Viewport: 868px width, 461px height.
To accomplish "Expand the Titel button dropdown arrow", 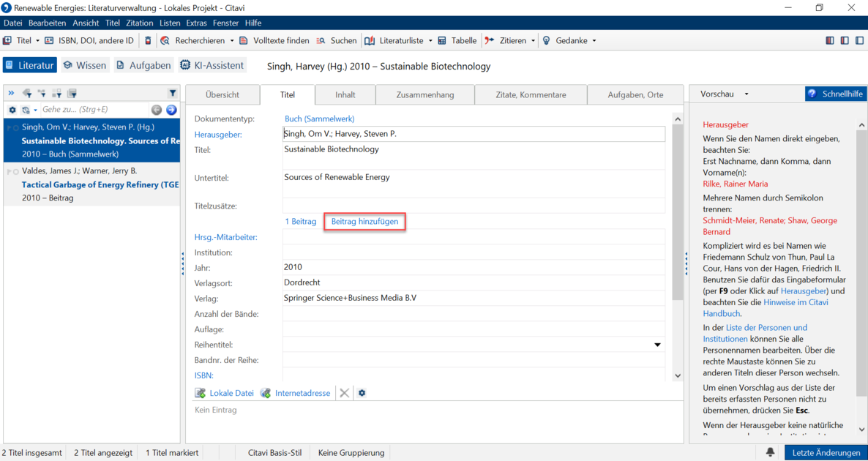I will coord(37,40).
